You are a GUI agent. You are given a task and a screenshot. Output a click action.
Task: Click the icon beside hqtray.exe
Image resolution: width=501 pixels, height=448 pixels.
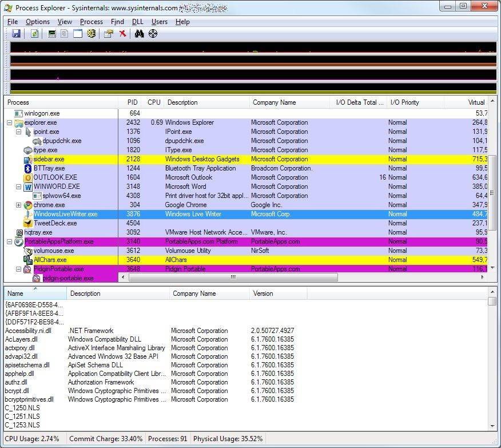click(19, 233)
